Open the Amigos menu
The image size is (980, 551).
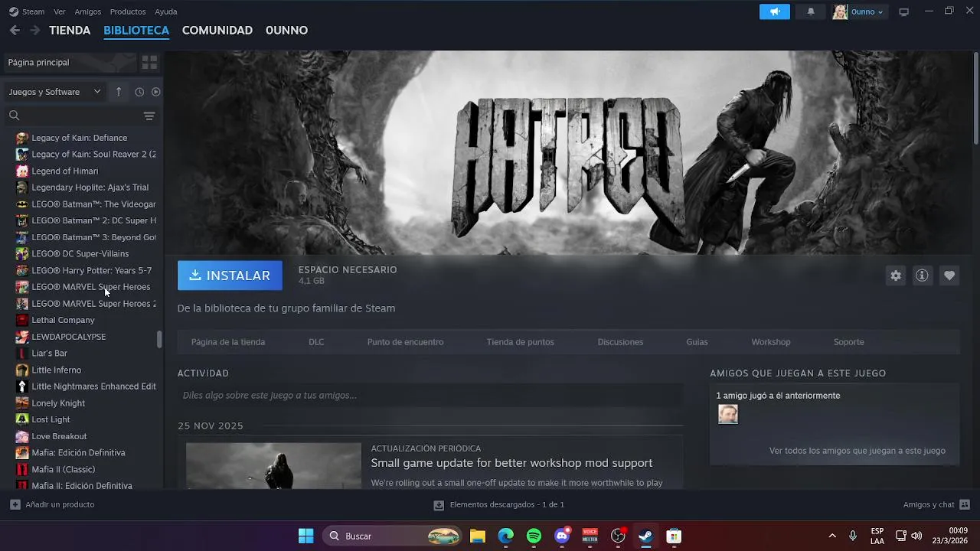[88, 11]
